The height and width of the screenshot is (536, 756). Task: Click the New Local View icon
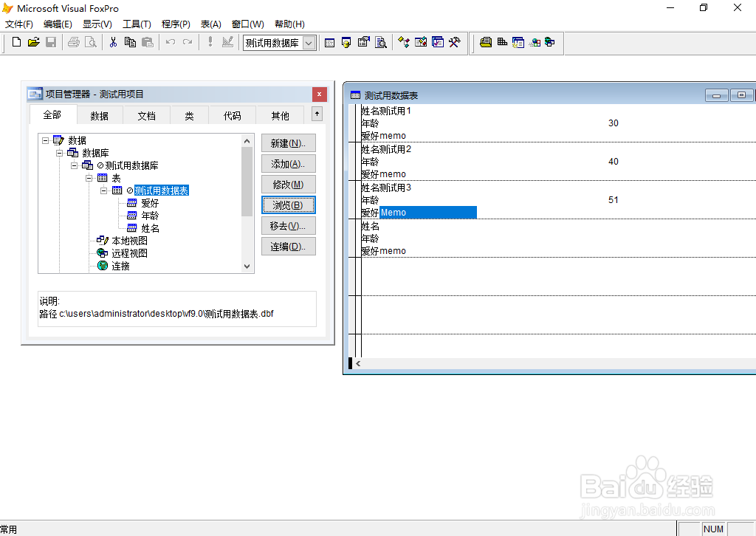549,42
